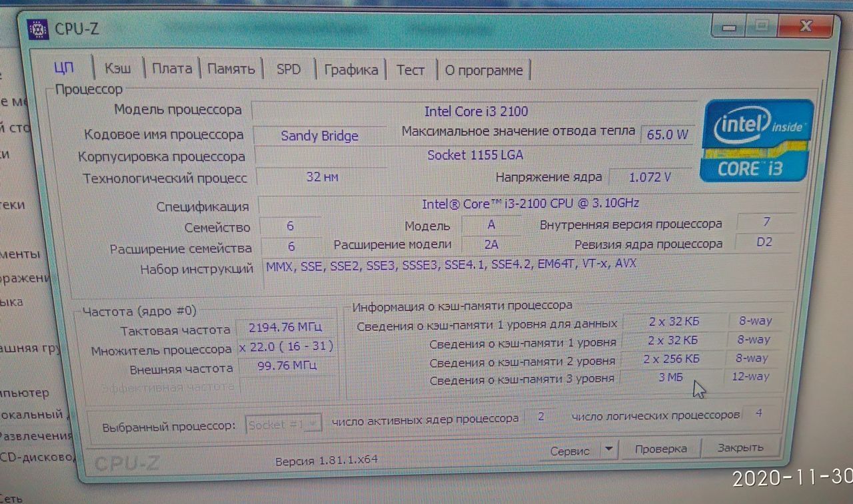Screen dimensions: 853x504
Task: Open the Socket #1 processor dropdown
Action: 285,425
